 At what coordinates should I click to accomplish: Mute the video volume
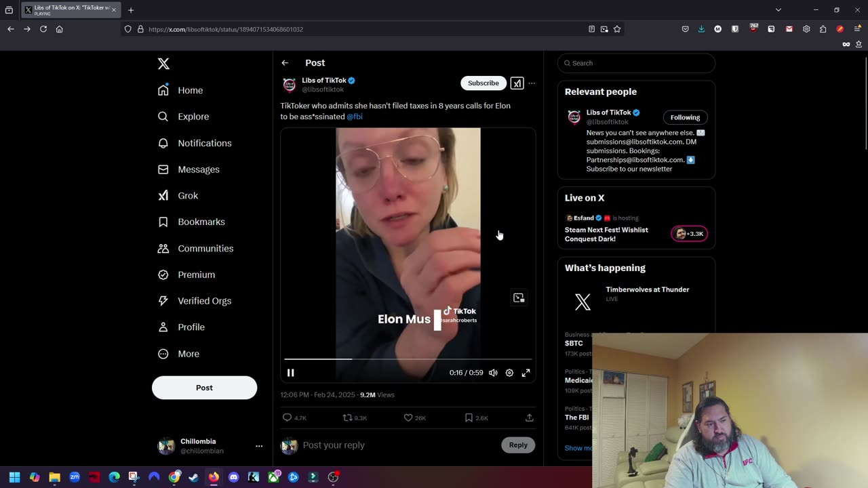[x=493, y=373]
